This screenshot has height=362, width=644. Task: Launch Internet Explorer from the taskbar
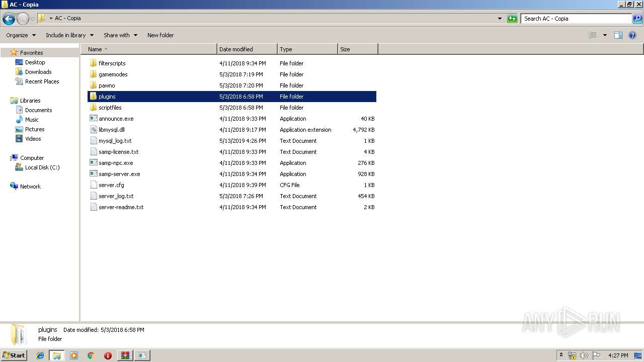pyautogui.click(x=40, y=355)
